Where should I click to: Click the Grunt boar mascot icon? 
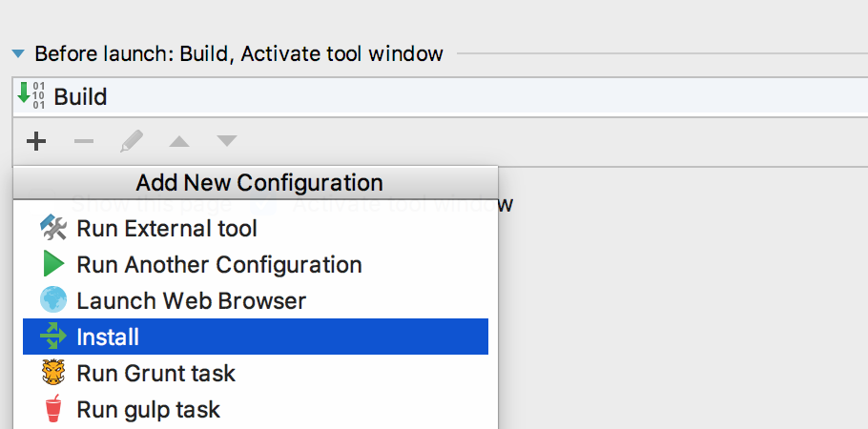(53, 373)
